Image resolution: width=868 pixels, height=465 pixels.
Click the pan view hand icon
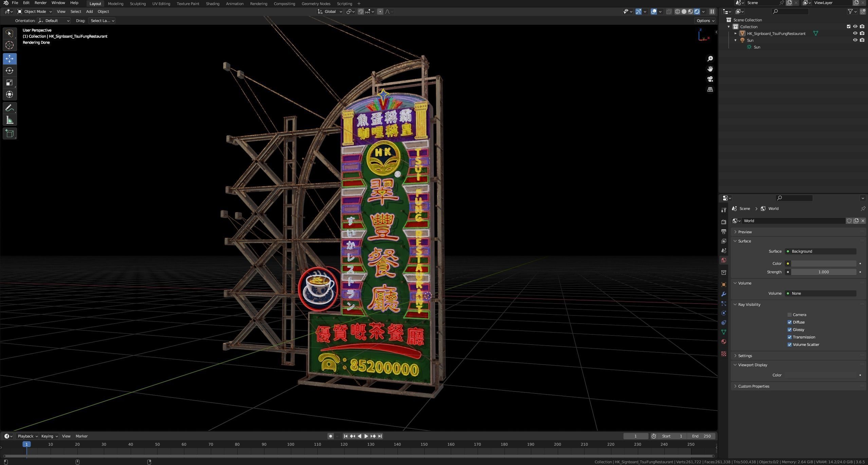(x=710, y=69)
